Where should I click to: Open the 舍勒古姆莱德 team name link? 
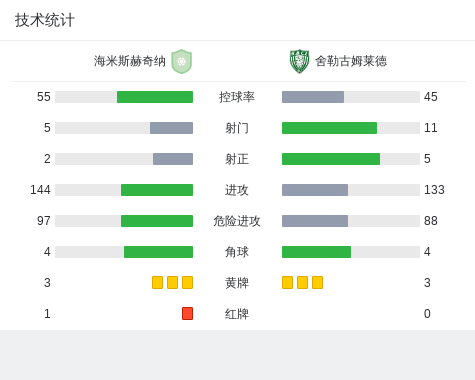coord(351,61)
